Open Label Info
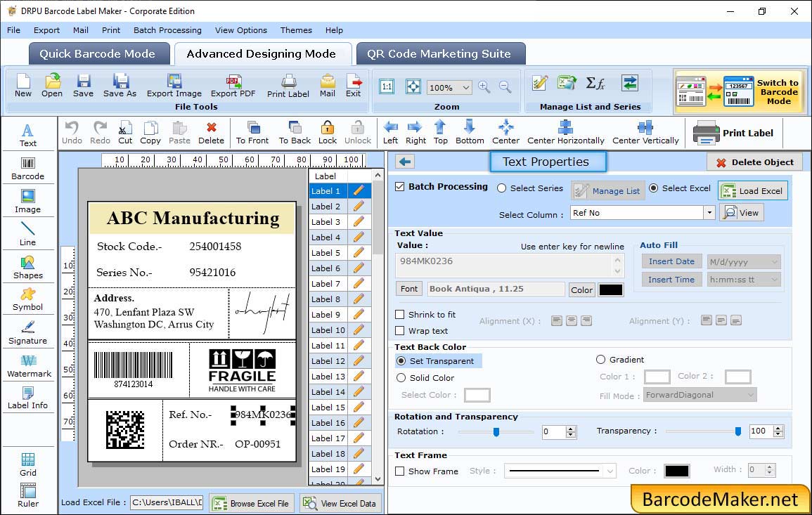 28,398
